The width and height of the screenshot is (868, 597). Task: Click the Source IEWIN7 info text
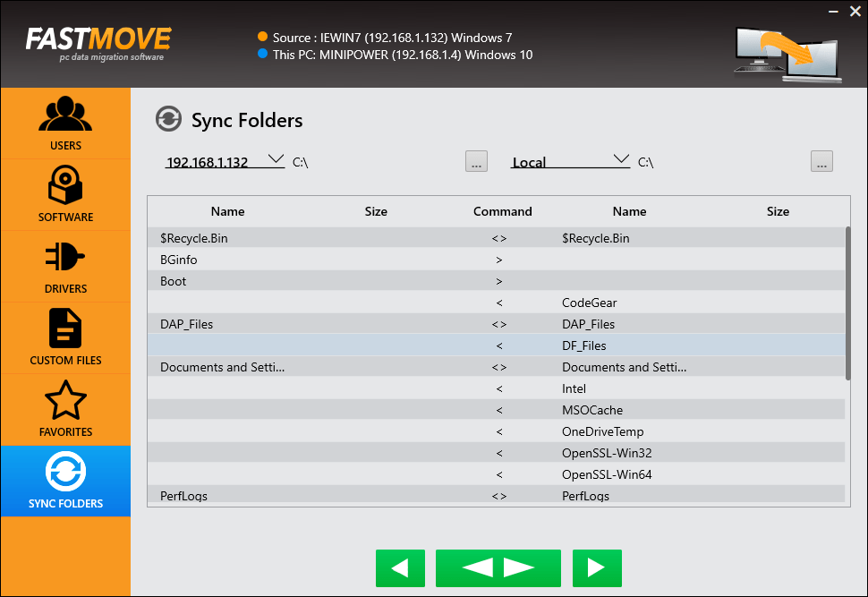393,38
